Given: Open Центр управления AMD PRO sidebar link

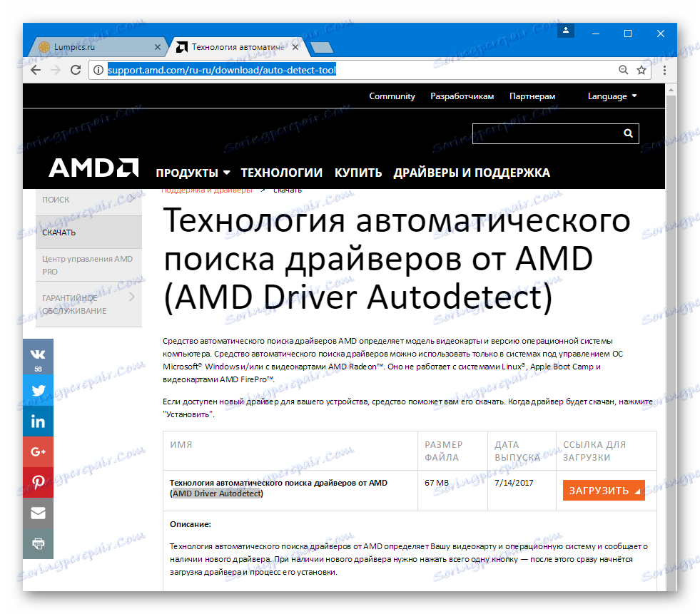Looking at the screenshot, I should pyautogui.click(x=88, y=265).
